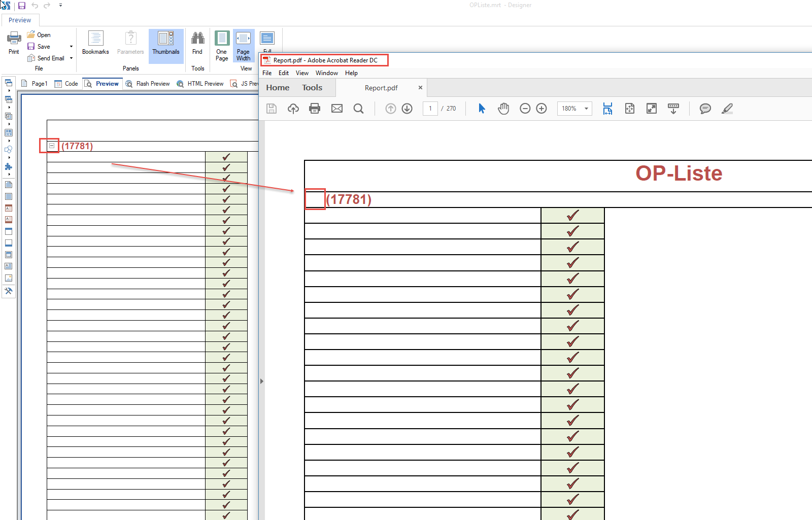The width and height of the screenshot is (812, 520).
Task: Expand the Send Email dropdown arrow
Action: coord(71,58)
